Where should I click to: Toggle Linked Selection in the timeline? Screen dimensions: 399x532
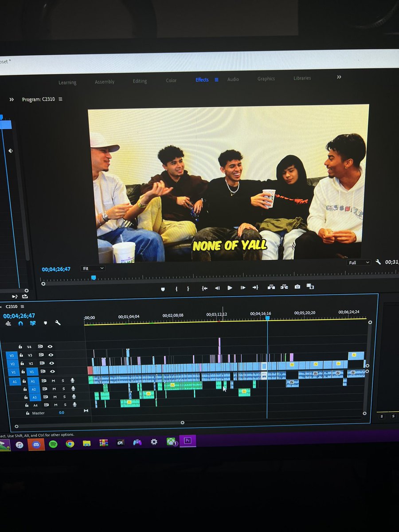coord(33,323)
